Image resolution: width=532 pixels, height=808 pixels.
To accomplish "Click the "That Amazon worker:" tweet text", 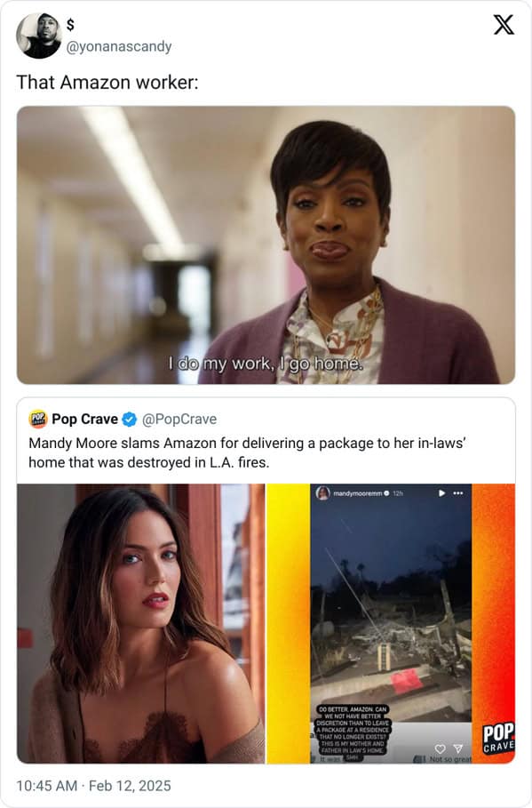I will pos(107,83).
